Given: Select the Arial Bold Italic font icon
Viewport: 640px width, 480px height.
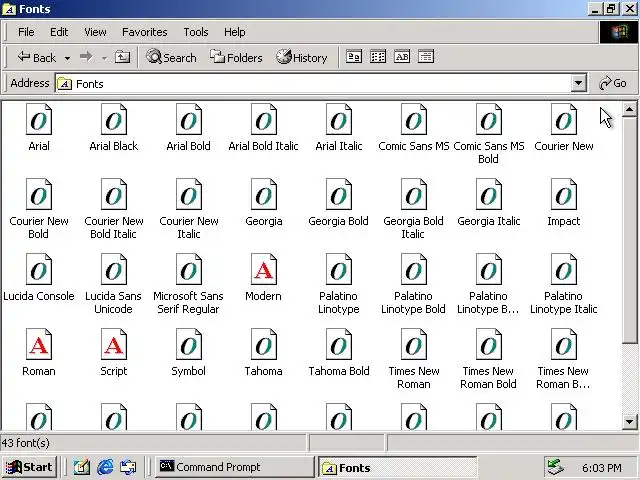Looking at the screenshot, I should click(264, 119).
